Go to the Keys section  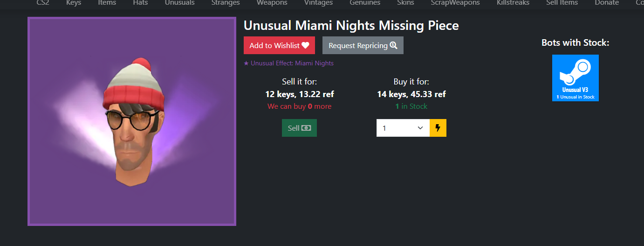(x=74, y=3)
